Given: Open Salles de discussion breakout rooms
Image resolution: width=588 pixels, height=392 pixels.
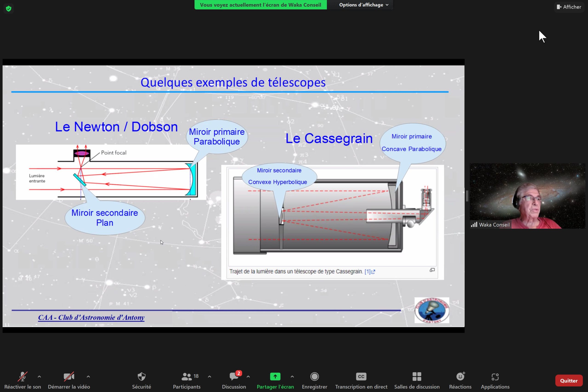Looking at the screenshot, I should (x=417, y=380).
